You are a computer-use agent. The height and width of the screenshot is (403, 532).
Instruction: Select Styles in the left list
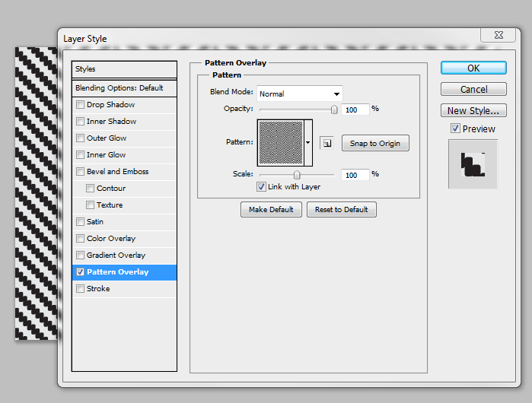[124, 69]
